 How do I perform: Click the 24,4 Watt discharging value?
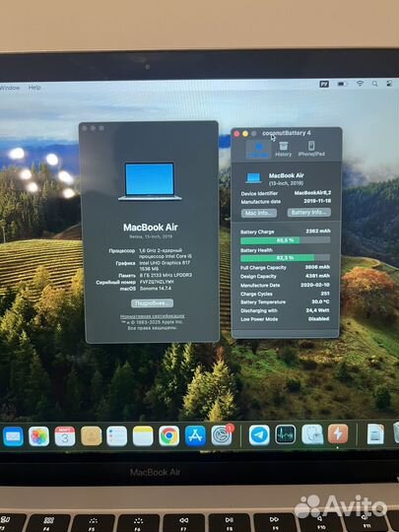pos(317,310)
